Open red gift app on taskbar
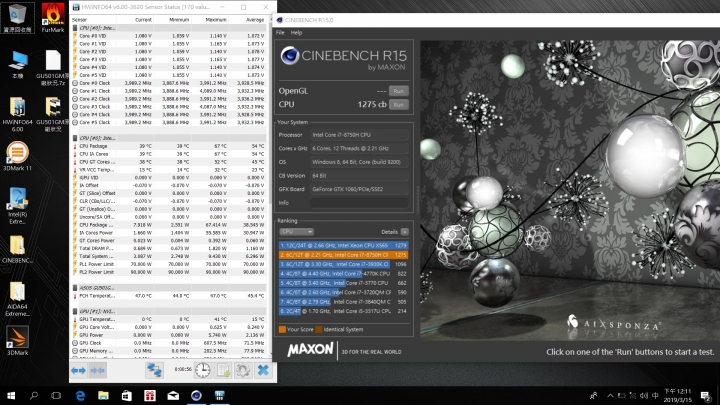The image size is (720, 405). (150, 395)
